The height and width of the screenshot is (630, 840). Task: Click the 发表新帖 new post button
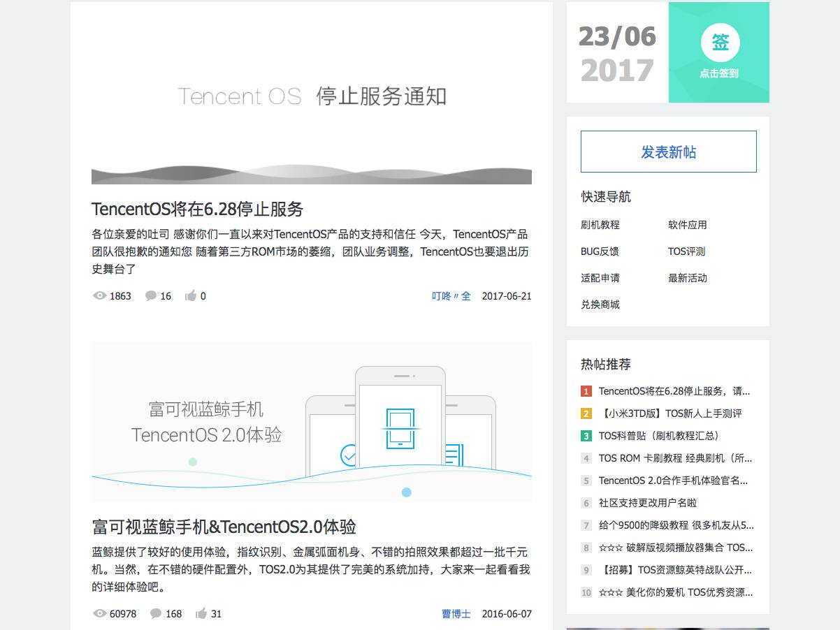click(669, 152)
